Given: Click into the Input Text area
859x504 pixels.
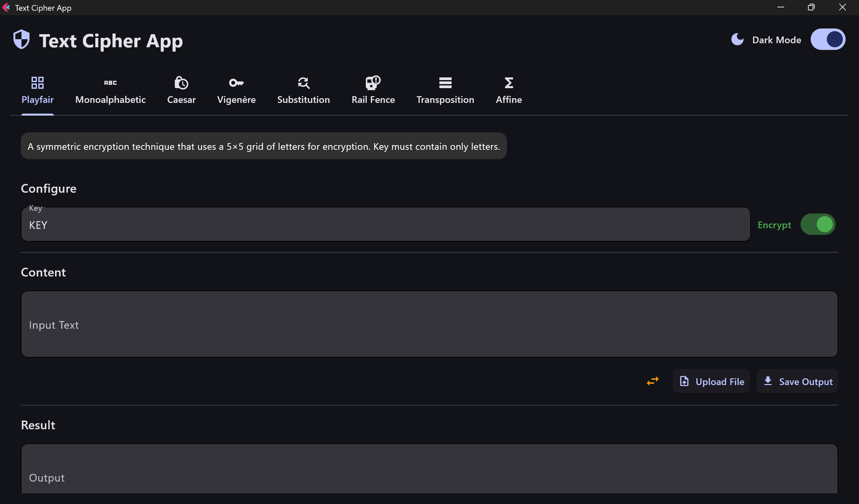Looking at the screenshot, I should click(x=429, y=324).
